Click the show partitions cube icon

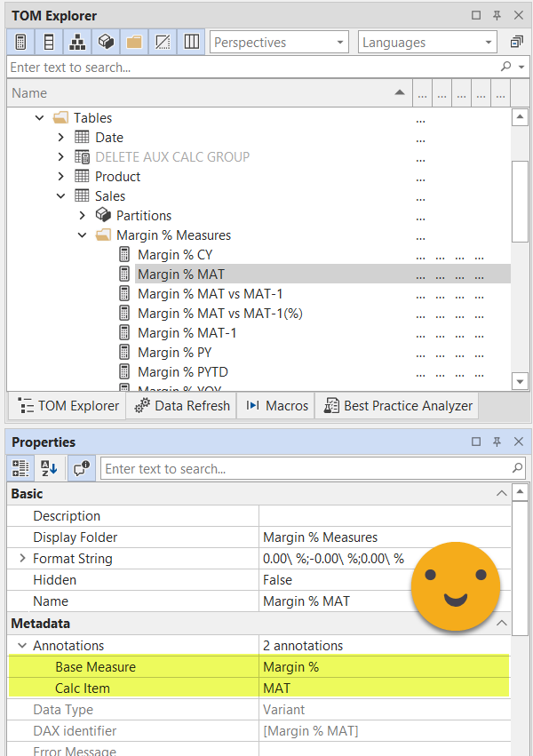(x=106, y=42)
